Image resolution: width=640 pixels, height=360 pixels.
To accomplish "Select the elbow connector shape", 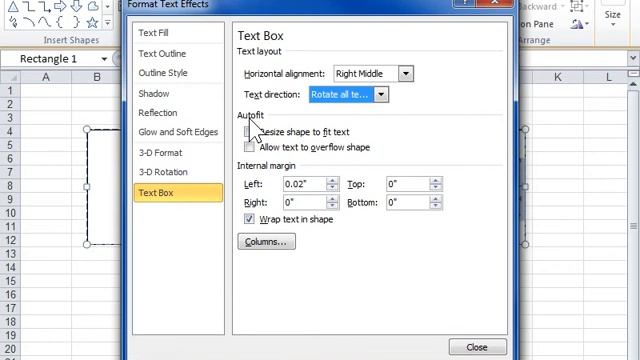I will (29, 6).
